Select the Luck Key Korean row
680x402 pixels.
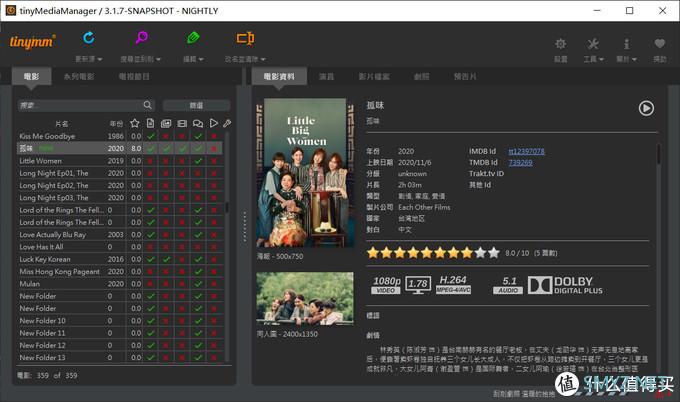click(120, 259)
